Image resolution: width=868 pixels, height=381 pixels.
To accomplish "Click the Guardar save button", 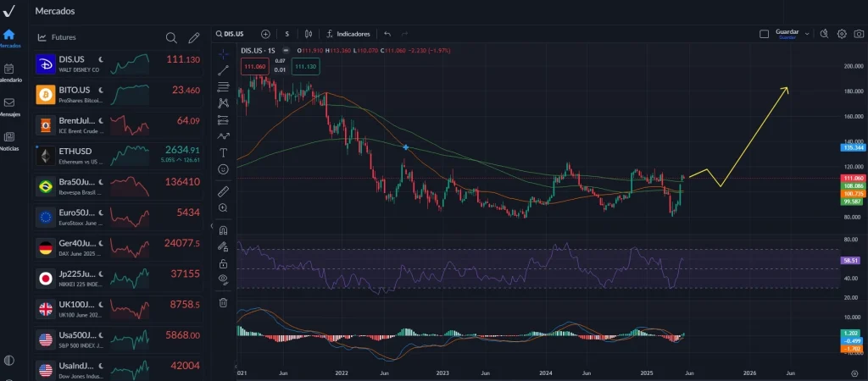I will [787, 34].
